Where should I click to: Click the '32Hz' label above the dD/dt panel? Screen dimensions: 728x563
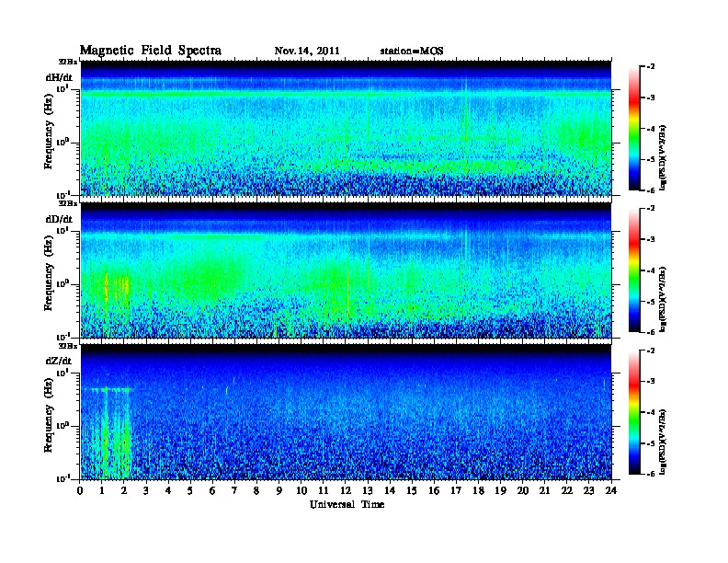click(68, 203)
